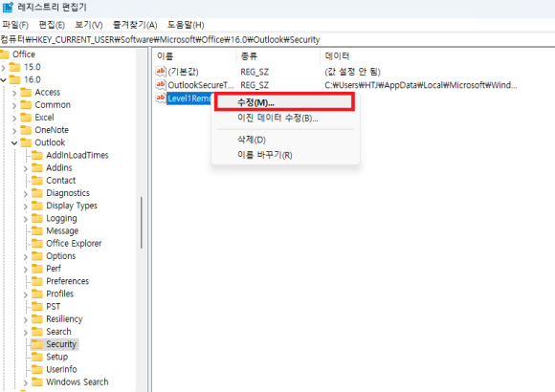The height and width of the screenshot is (392, 555).
Task: Click the OutlookSecureT... string value icon
Action: point(161,85)
